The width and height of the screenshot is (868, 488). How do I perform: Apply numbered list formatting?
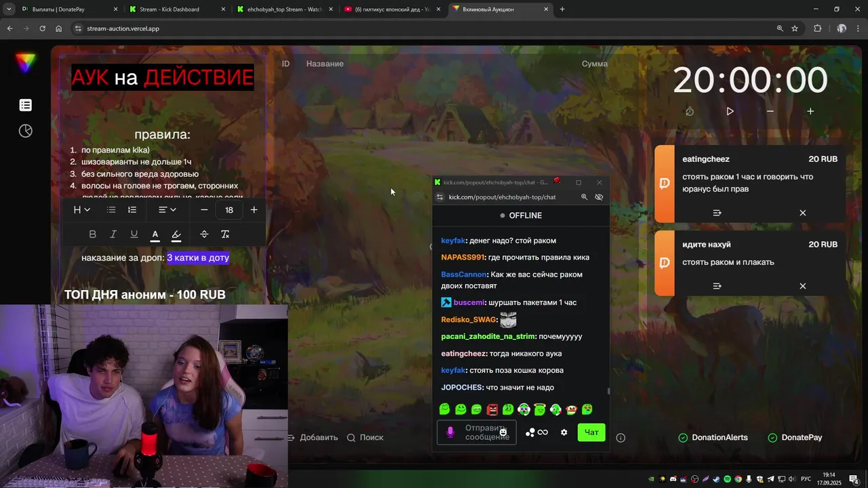[132, 210]
